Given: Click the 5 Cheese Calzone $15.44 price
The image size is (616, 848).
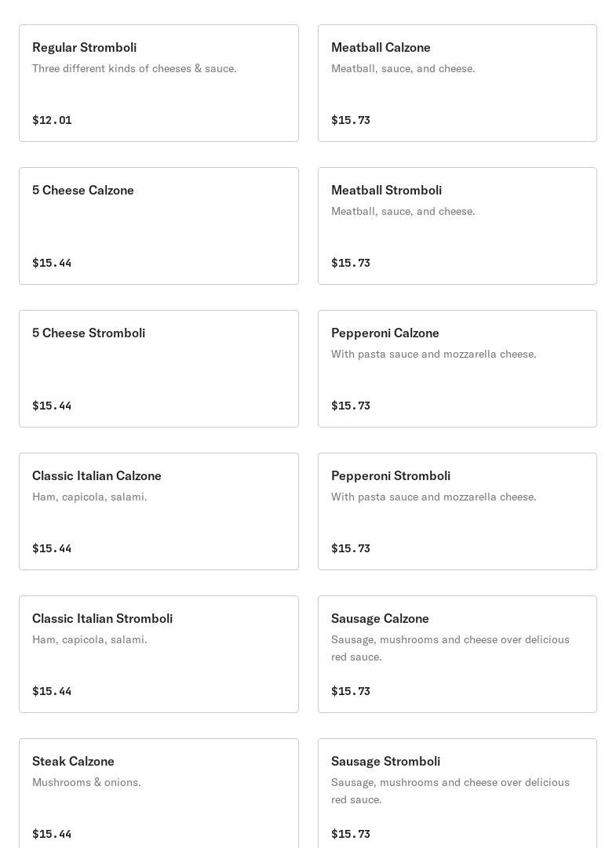Looking at the screenshot, I should tap(52, 263).
